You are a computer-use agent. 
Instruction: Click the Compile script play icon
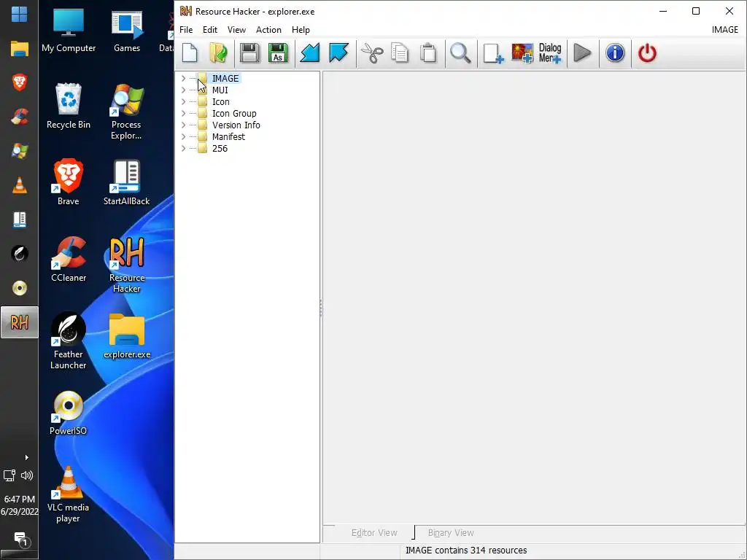[582, 52]
